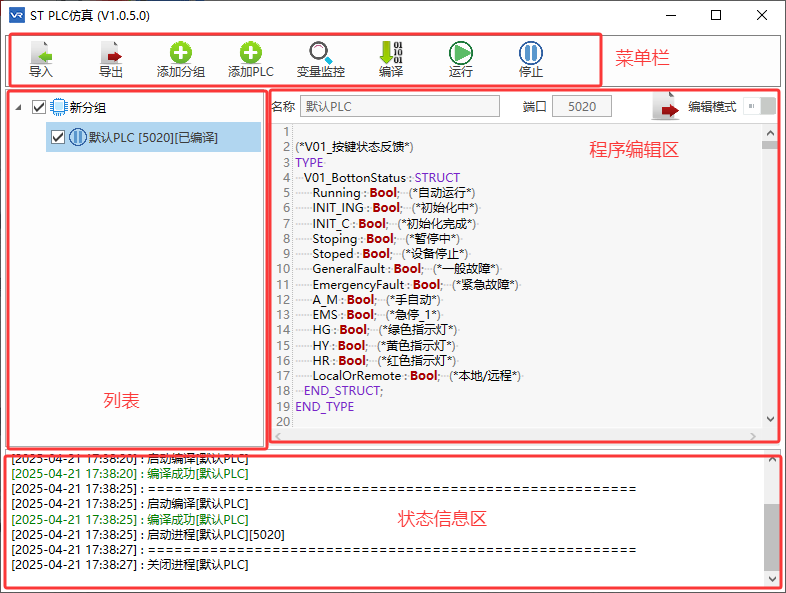Click code editor horizontal scroll left arrow

coord(278,436)
